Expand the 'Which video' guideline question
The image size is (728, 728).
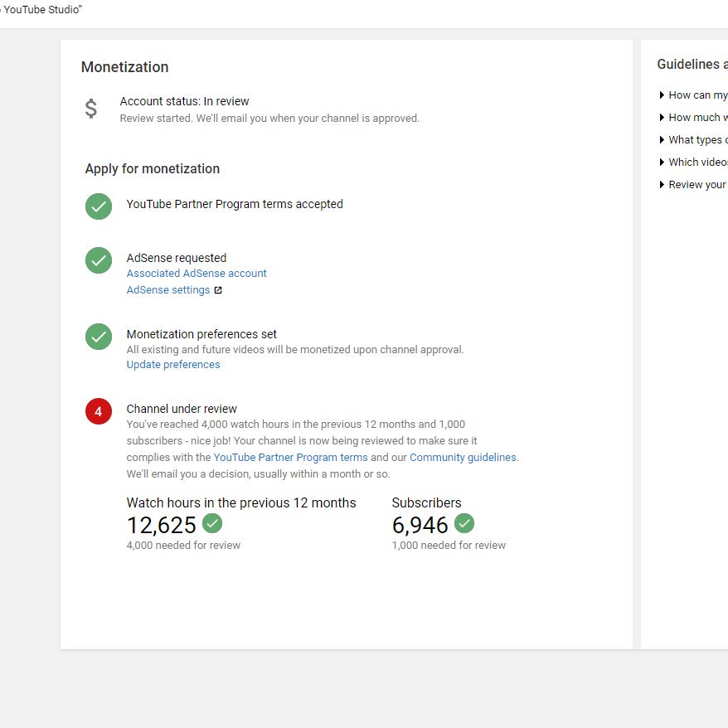point(694,162)
